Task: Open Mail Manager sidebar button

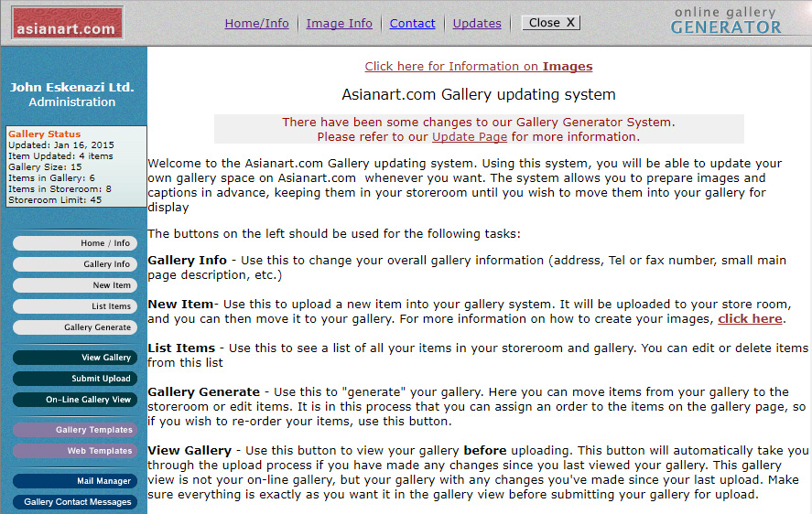Action: click(x=75, y=481)
